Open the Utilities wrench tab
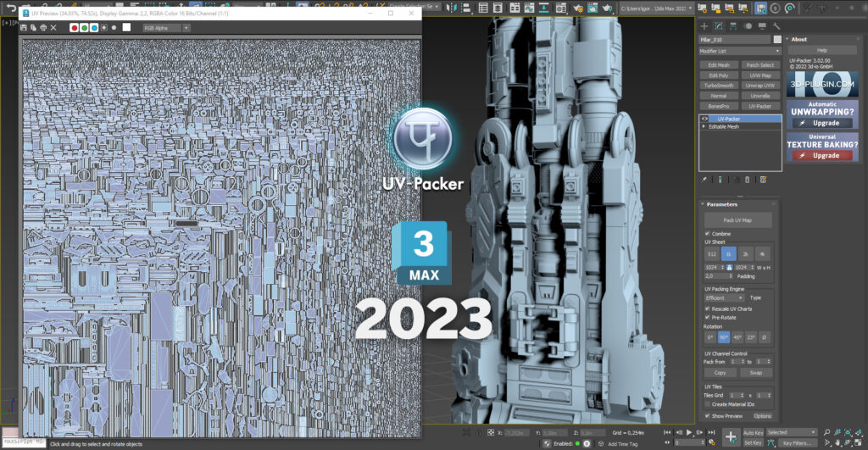The width and height of the screenshot is (868, 450). 776,26
